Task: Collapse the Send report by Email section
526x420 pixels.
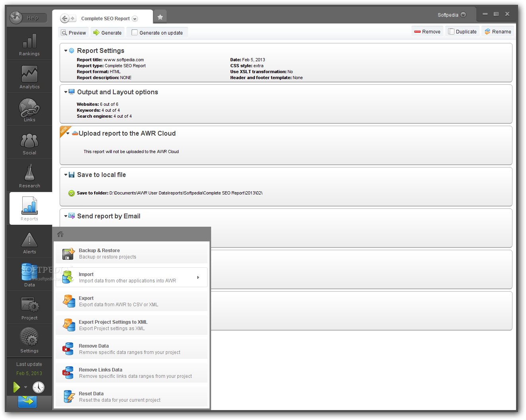Action: [x=66, y=216]
